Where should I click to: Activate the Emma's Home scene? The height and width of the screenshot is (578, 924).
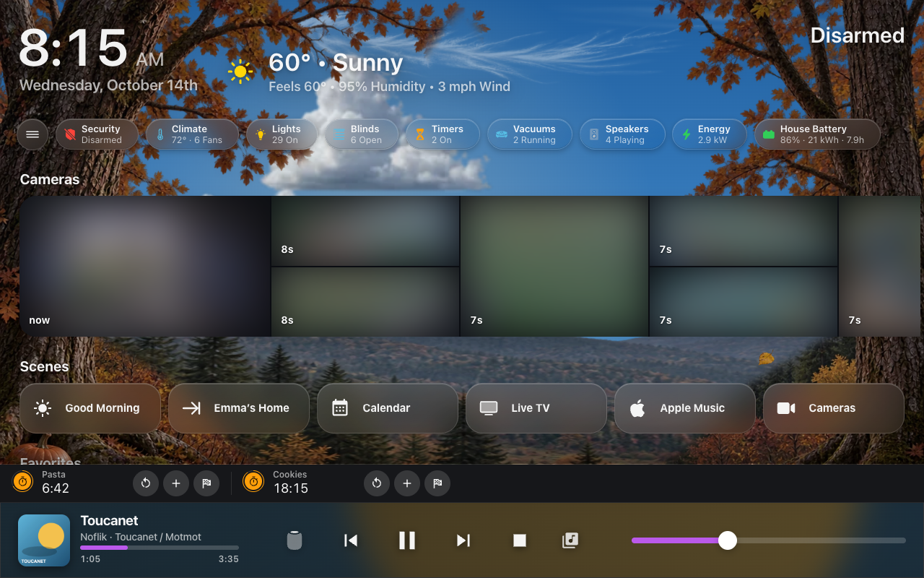[x=239, y=408]
